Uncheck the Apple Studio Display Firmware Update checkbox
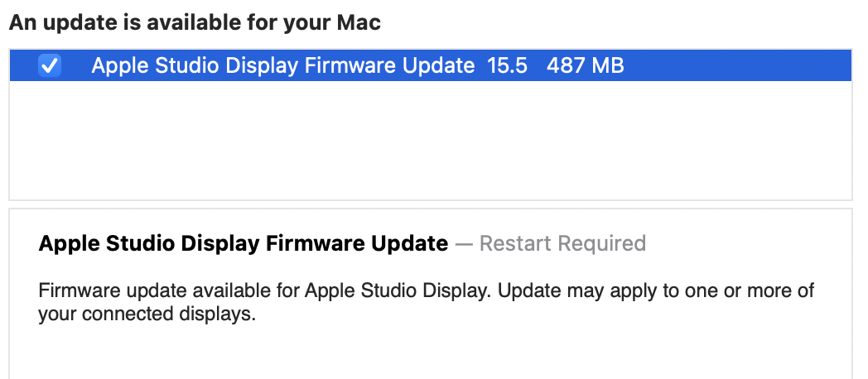Image resolution: width=868 pixels, height=379 pixels. [50, 65]
